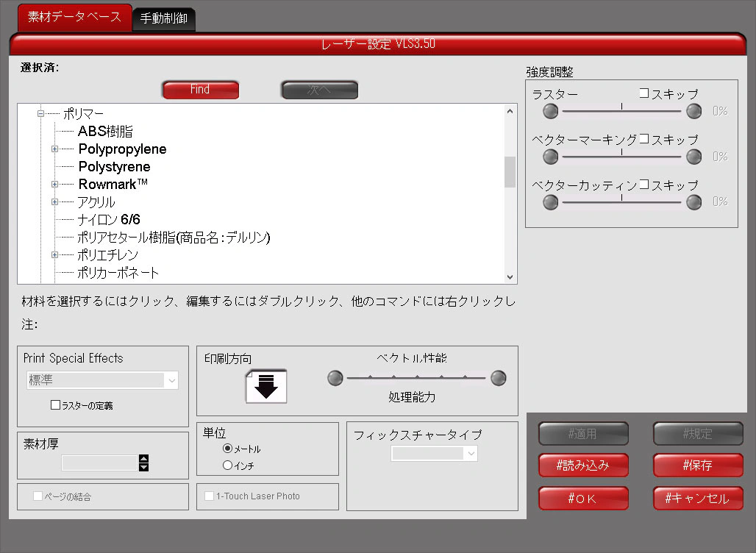Select ポリエチレン in the material tree

107,254
